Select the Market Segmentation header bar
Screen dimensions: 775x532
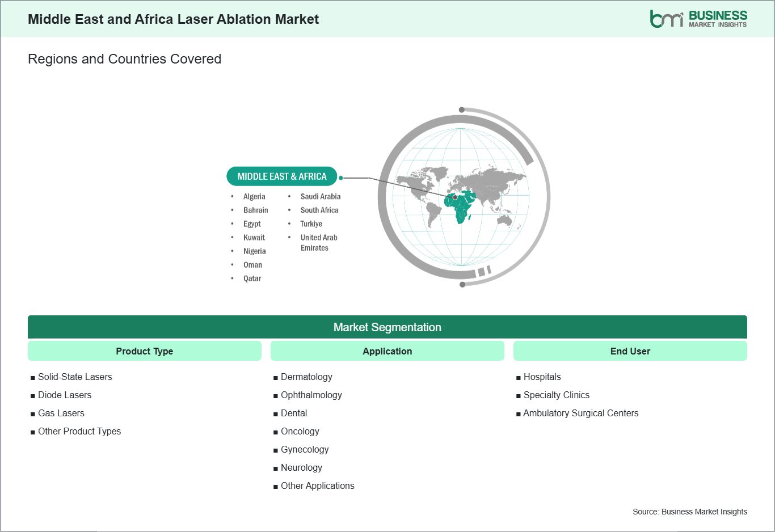click(387, 327)
